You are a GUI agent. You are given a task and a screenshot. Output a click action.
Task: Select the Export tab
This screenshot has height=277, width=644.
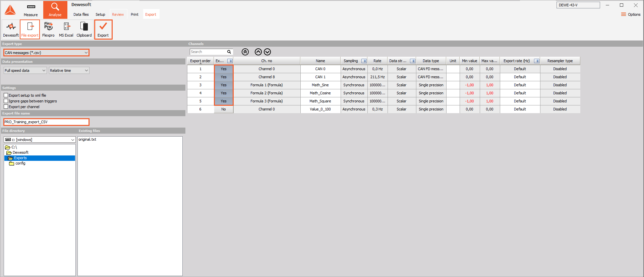(x=151, y=14)
